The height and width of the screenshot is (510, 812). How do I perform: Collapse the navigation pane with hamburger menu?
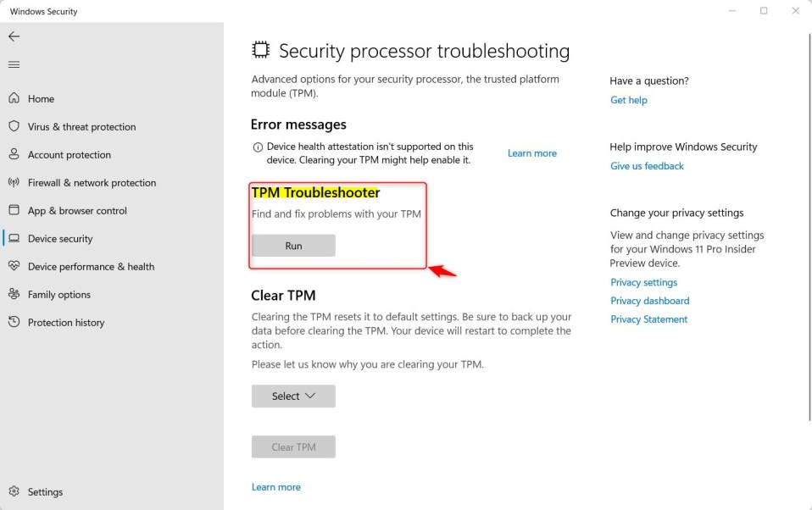point(14,64)
